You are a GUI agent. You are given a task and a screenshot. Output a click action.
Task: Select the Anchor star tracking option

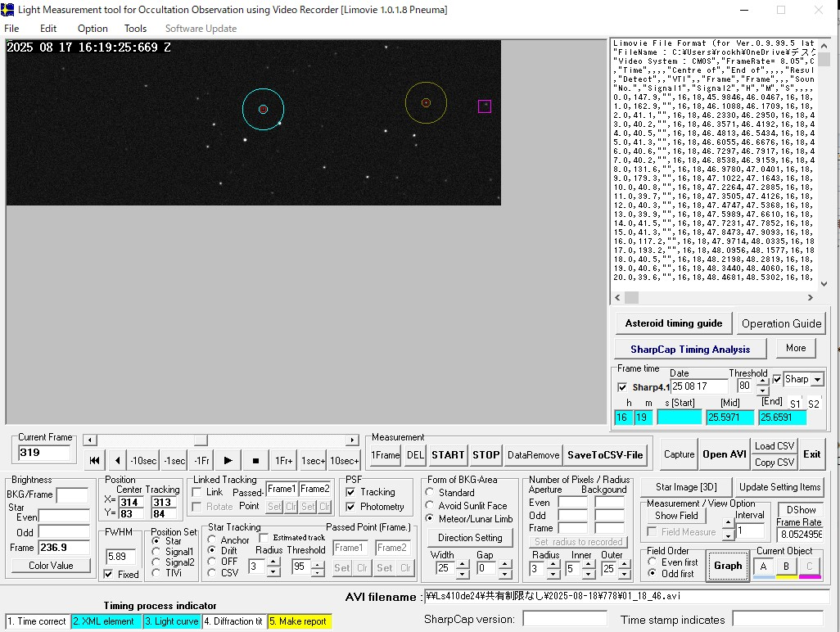tap(212, 539)
